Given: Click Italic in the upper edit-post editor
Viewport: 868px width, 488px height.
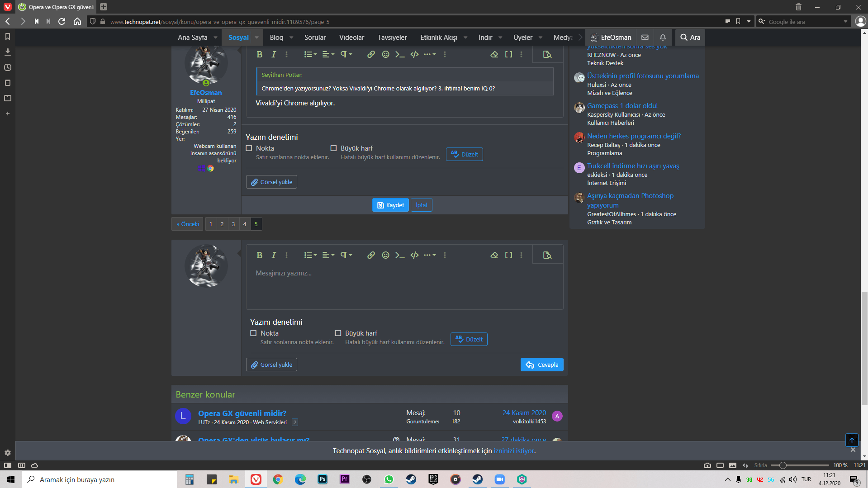Looking at the screenshot, I should click(274, 54).
